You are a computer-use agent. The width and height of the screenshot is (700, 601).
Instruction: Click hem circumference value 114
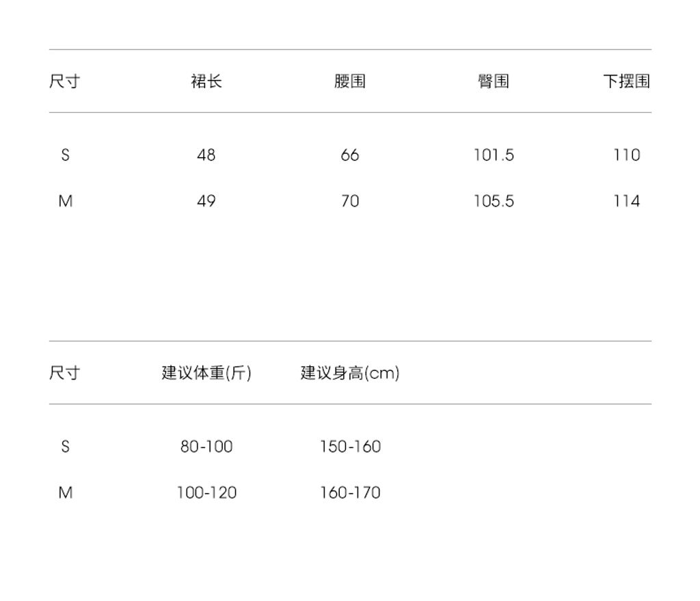pyautogui.click(x=627, y=201)
